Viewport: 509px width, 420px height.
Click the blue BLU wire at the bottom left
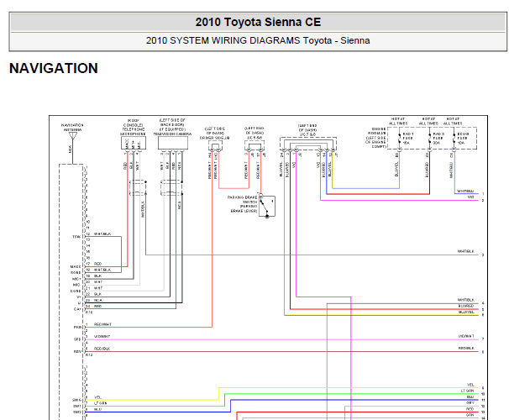(157, 412)
